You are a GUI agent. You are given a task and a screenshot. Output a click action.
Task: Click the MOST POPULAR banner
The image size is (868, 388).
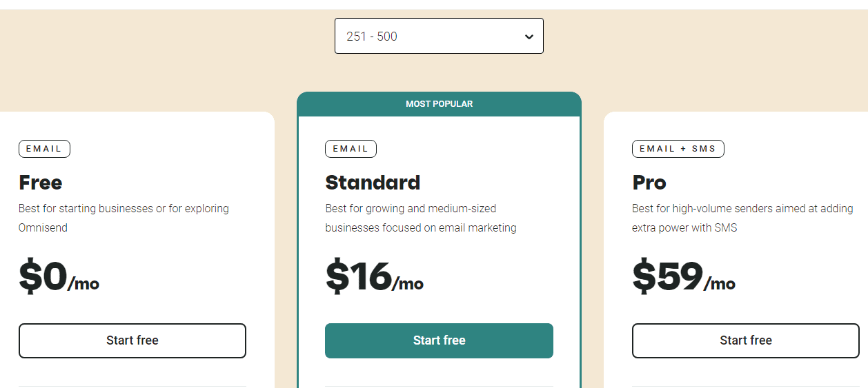point(439,104)
